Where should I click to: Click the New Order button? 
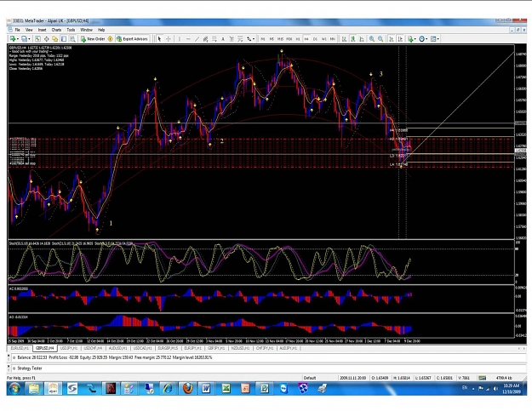pyautogui.click(x=93, y=39)
